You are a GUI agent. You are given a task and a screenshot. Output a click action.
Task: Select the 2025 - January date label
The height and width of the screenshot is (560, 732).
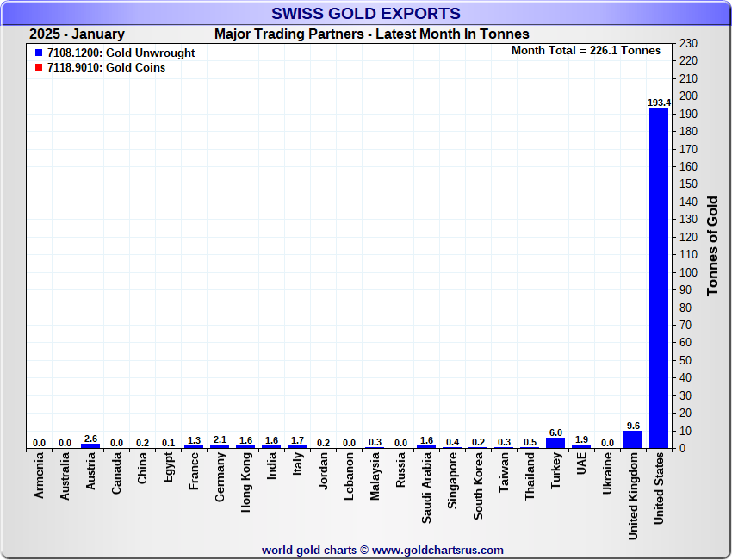click(x=77, y=34)
